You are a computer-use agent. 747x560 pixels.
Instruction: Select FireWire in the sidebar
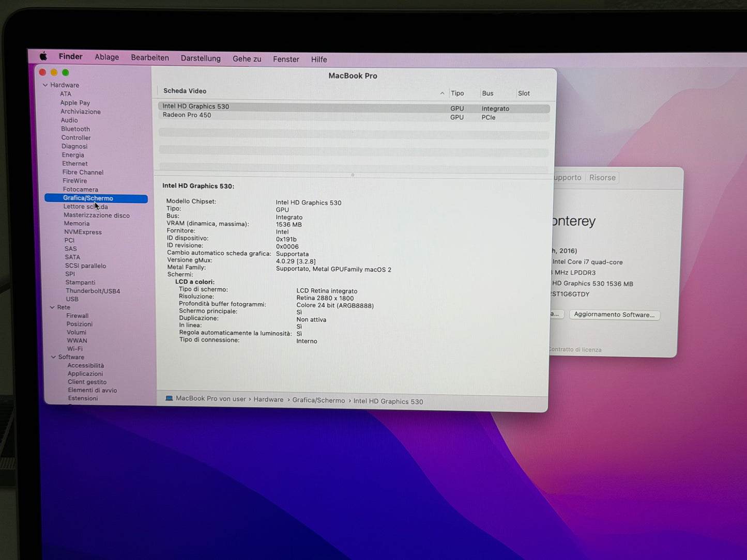[75, 181]
